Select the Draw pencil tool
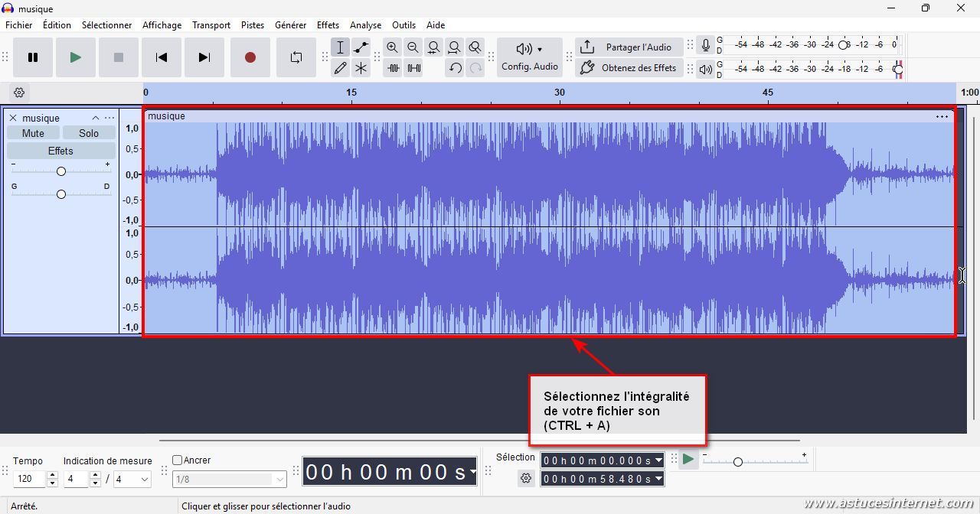The width and height of the screenshot is (980, 514). pos(340,68)
